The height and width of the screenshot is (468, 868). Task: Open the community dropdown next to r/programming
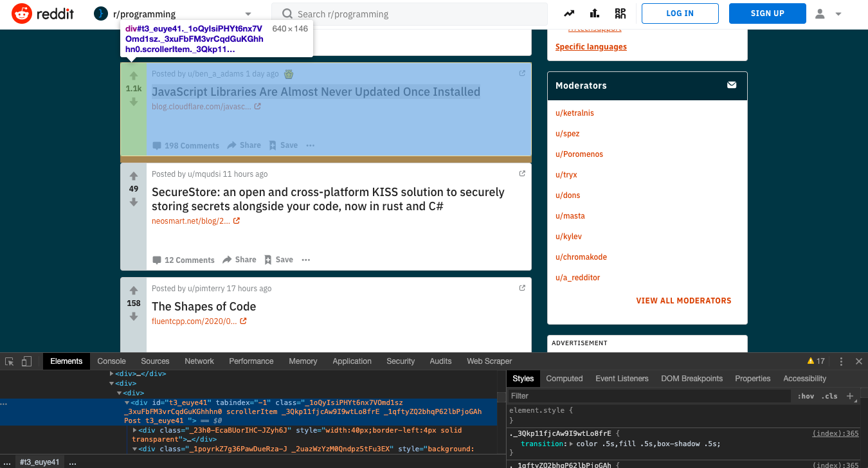coord(248,13)
